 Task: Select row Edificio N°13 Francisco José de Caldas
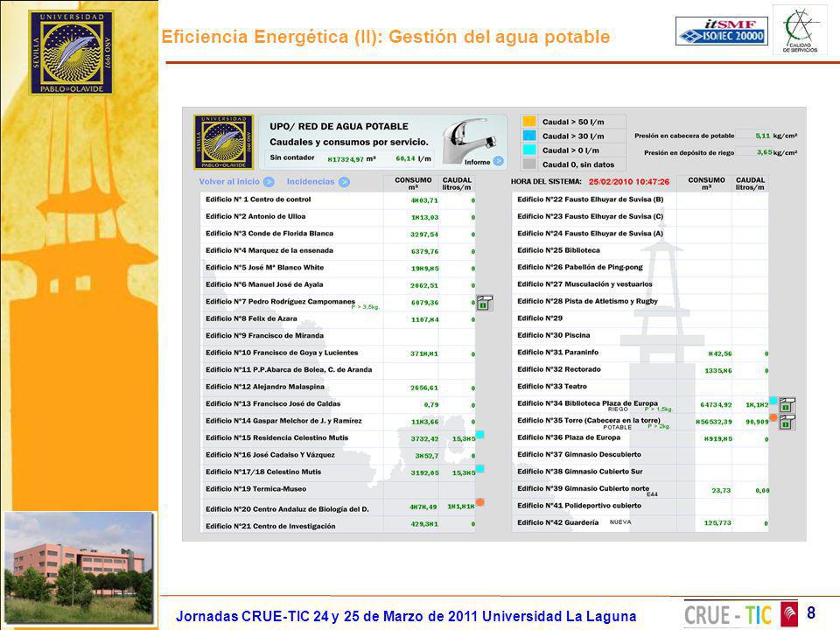click(338, 404)
